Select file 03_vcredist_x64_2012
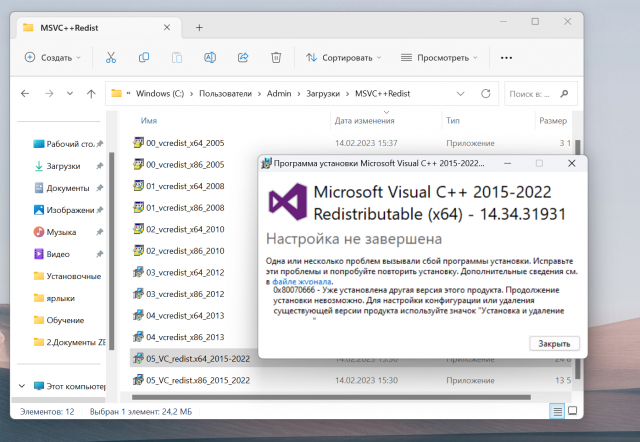Image resolution: width=640 pixels, height=442 pixels. 184,272
